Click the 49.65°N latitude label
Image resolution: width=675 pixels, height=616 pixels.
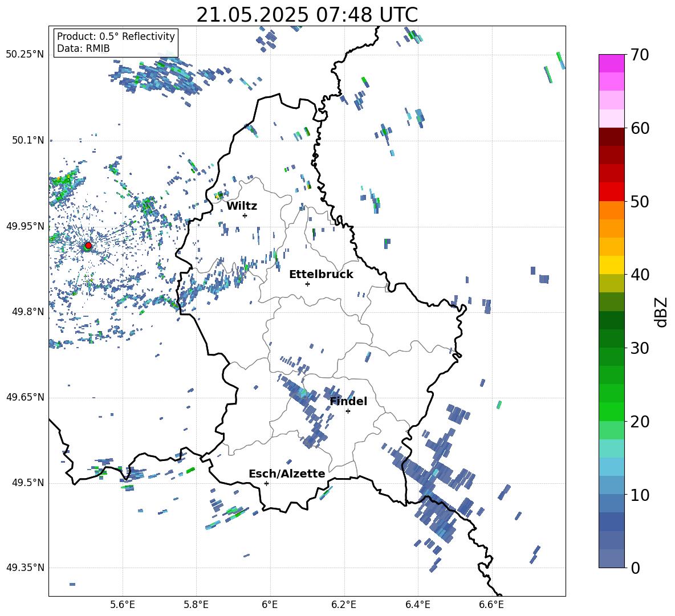[25, 397]
